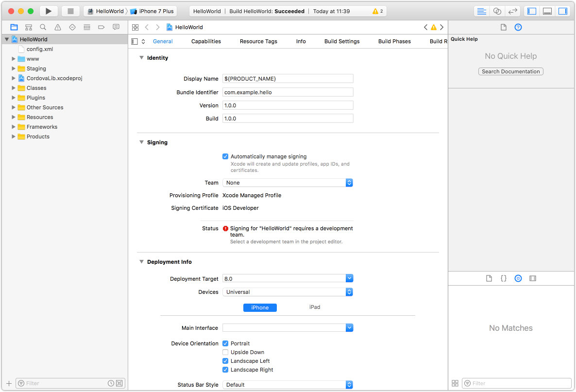The width and height of the screenshot is (576, 392).
Task: Show the File inspector icon
Action: (x=503, y=27)
